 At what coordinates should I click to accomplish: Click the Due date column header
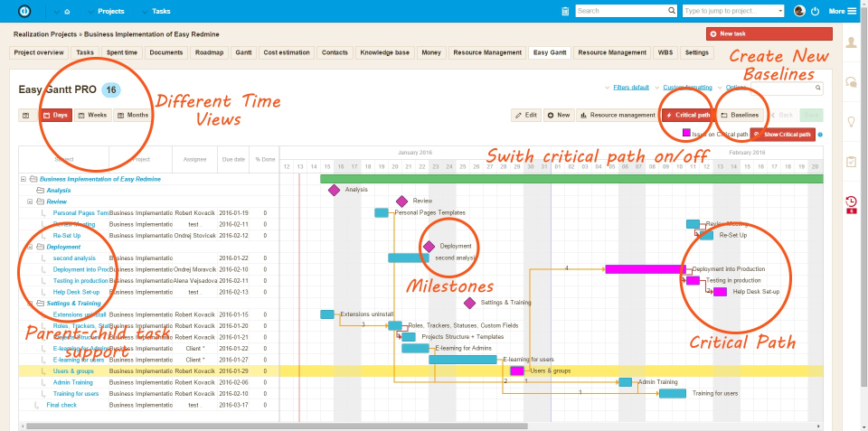tap(233, 159)
